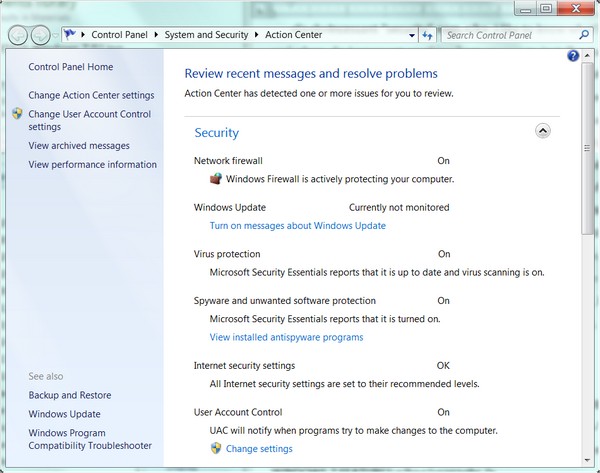Open the recent pages dropdown beside the nav arrows

[x=55, y=36]
